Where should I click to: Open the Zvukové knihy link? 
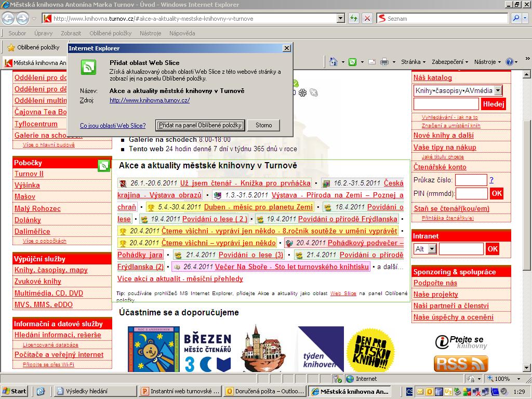[x=37, y=282]
